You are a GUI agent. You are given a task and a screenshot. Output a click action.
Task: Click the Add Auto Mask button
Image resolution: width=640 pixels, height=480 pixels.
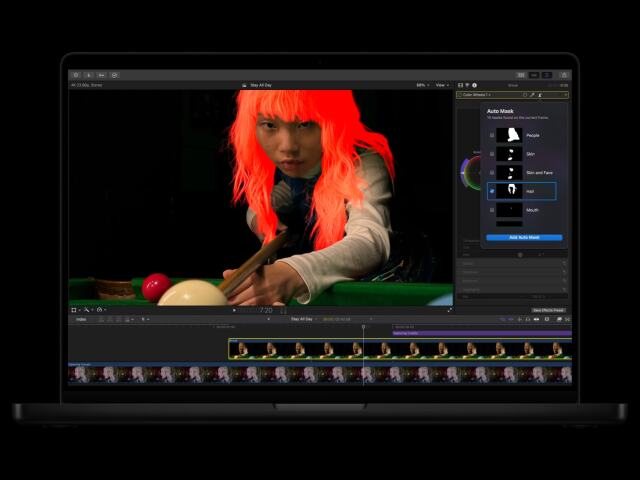[524, 237]
